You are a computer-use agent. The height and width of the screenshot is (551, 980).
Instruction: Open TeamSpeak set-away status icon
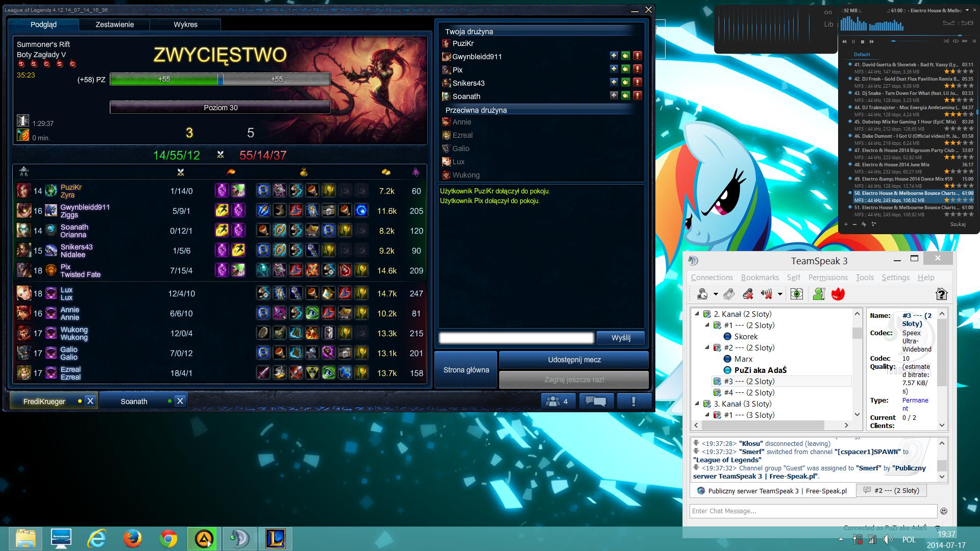point(702,294)
